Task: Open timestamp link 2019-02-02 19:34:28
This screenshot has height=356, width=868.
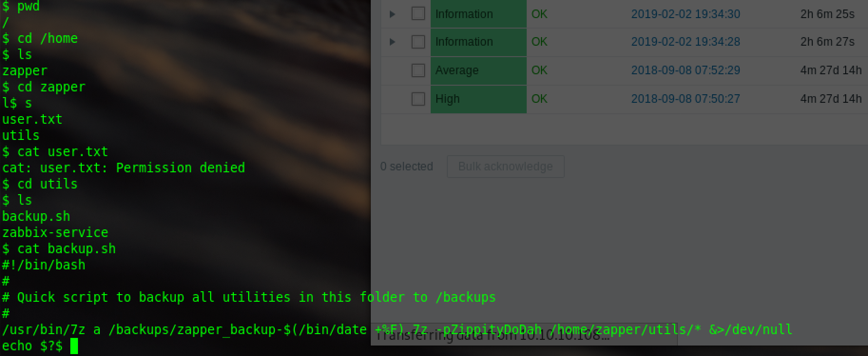Action: point(685,42)
